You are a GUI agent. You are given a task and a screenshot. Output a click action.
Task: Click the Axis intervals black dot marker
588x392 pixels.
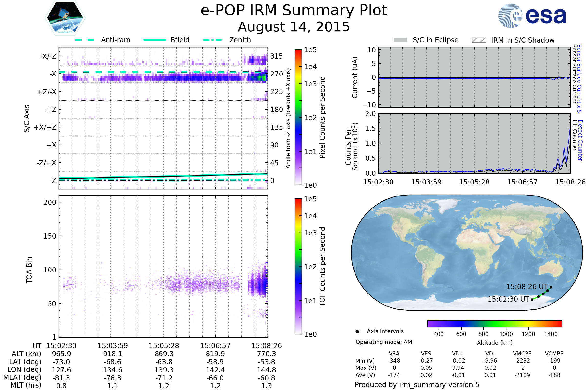357,331
